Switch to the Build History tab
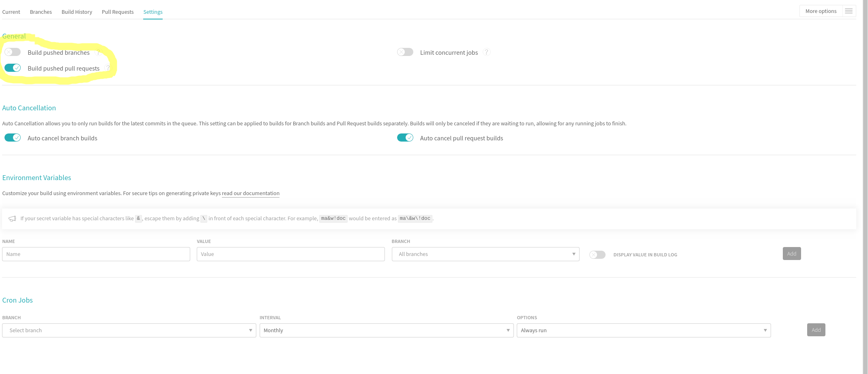This screenshot has width=868, height=374. [77, 12]
